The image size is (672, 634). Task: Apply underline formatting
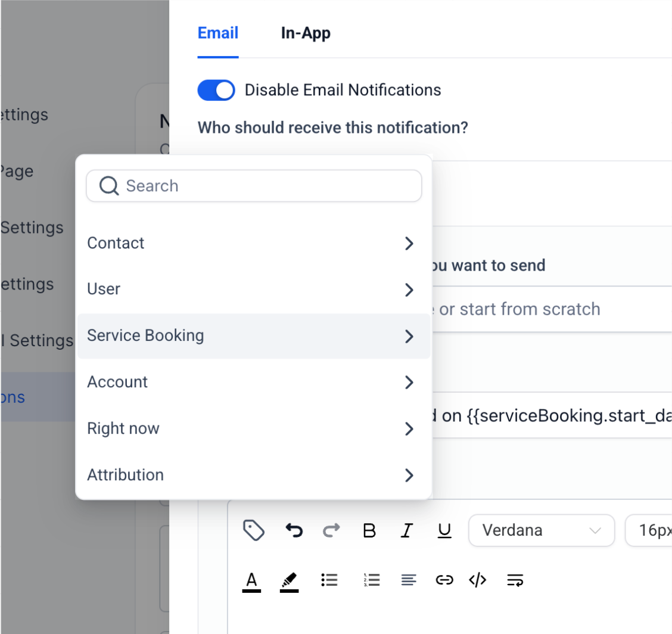pyautogui.click(x=444, y=531)
